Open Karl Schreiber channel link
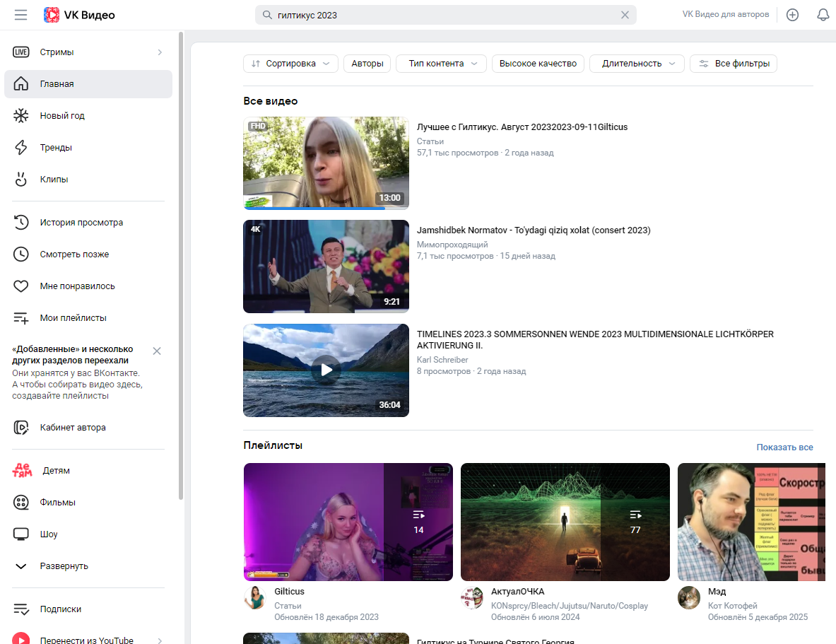The image size is (836, 644). click(442, 360)
